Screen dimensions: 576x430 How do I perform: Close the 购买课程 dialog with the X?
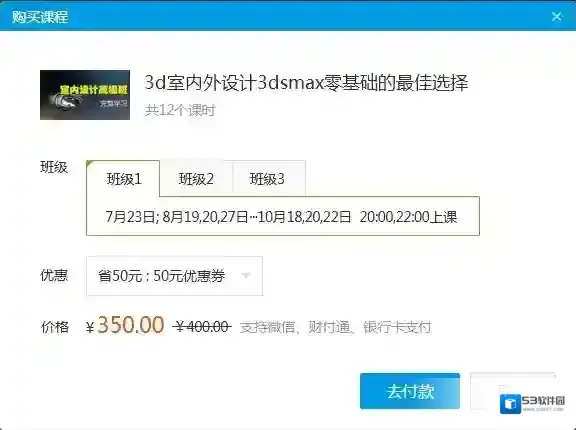[557, 17]
